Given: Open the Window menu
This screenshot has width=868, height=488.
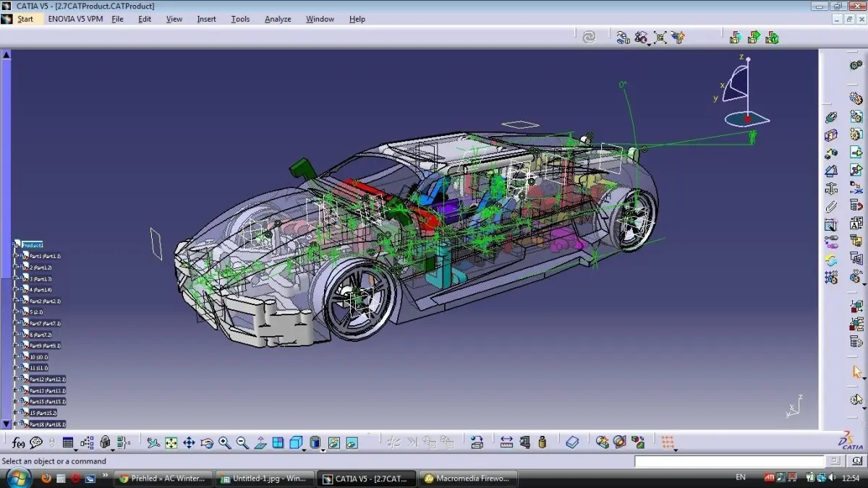Looking at the screenshot, I should pos(320,19).
